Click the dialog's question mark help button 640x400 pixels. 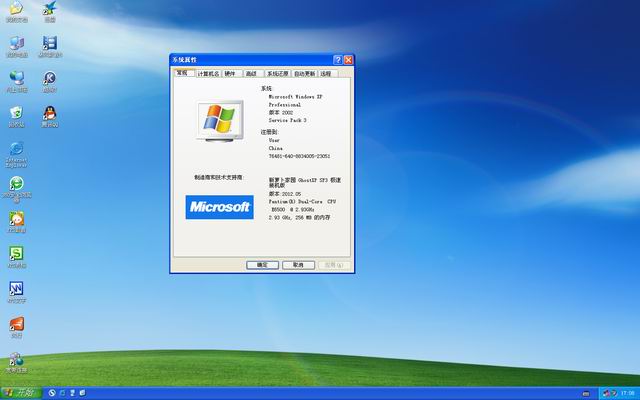pos(338,60)
